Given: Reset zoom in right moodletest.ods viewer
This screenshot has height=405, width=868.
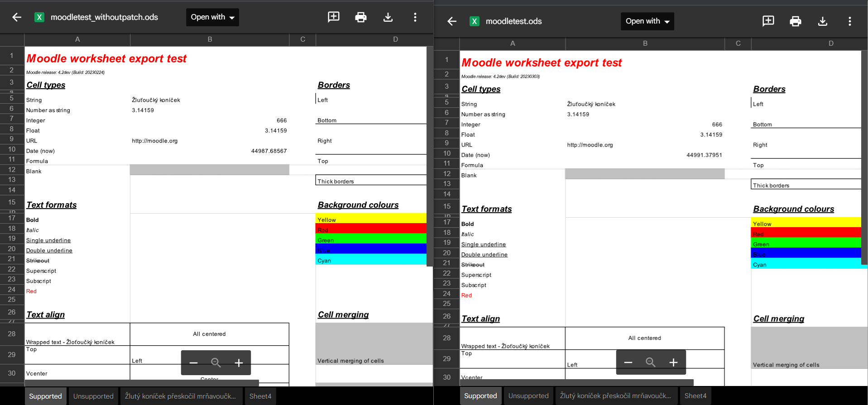Looking at the screenshot, I should point(651,362).
